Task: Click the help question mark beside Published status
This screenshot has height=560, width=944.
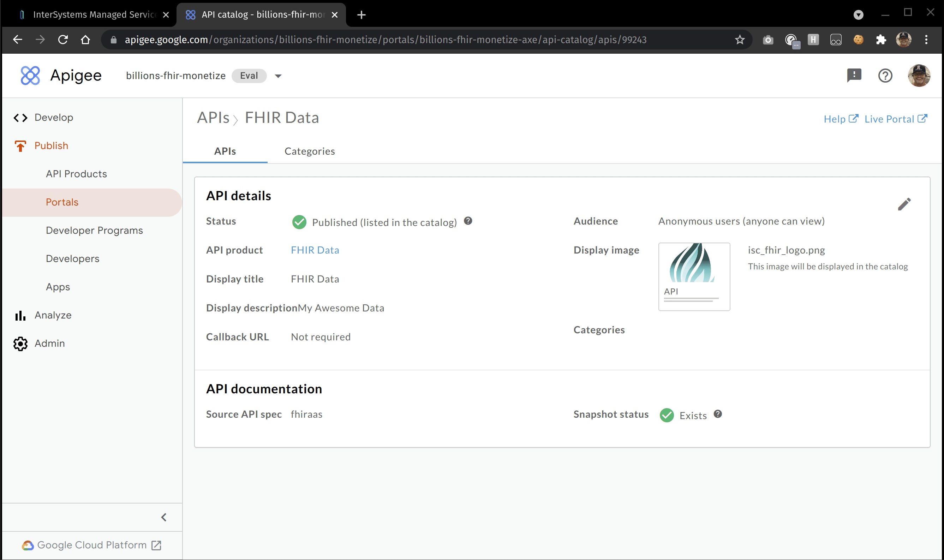Action: [468, 221]
